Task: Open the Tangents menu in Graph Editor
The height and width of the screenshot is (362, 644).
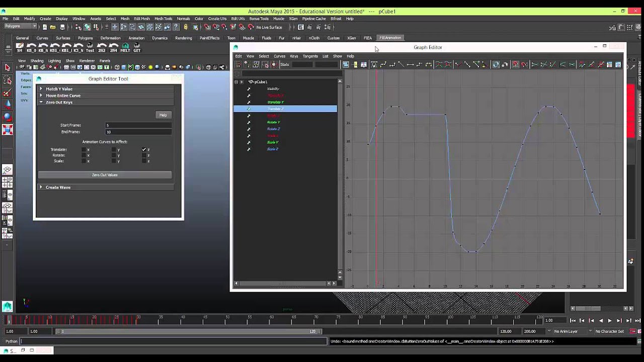Action: pos(310,56)
